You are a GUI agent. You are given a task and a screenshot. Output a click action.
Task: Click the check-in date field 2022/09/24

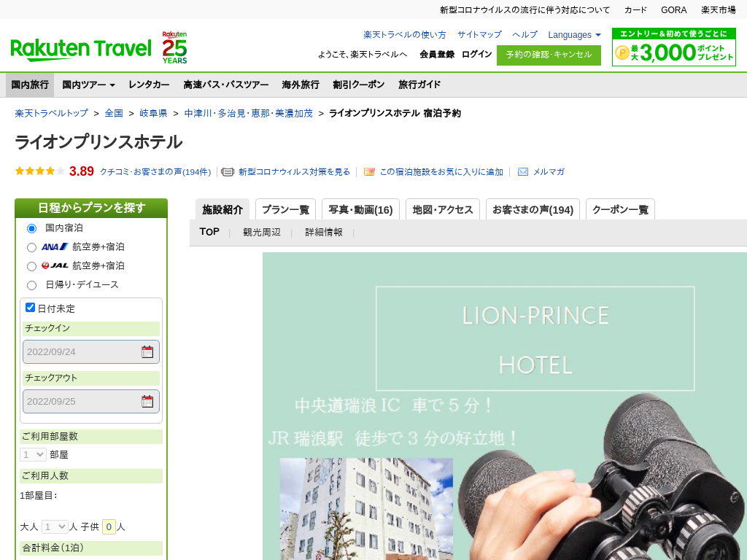[91, 352]
